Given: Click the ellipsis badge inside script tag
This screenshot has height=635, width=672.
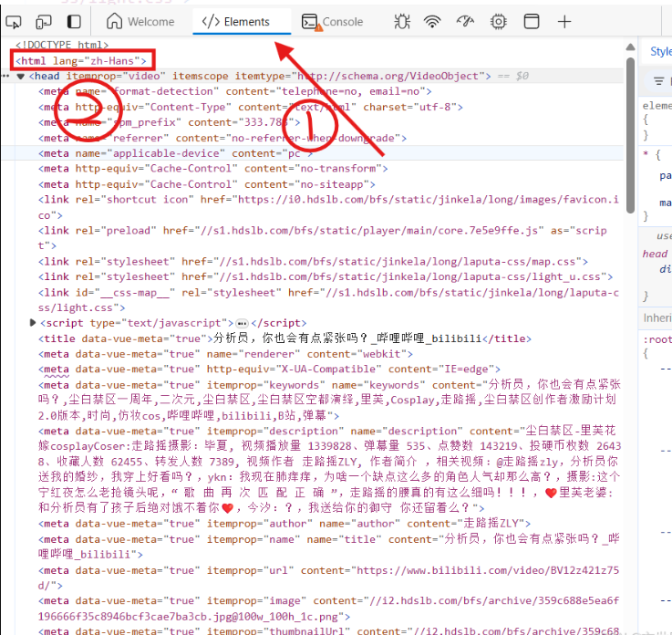Looking at the screenshot, I should pyautogui.click(x=243, y=323).
